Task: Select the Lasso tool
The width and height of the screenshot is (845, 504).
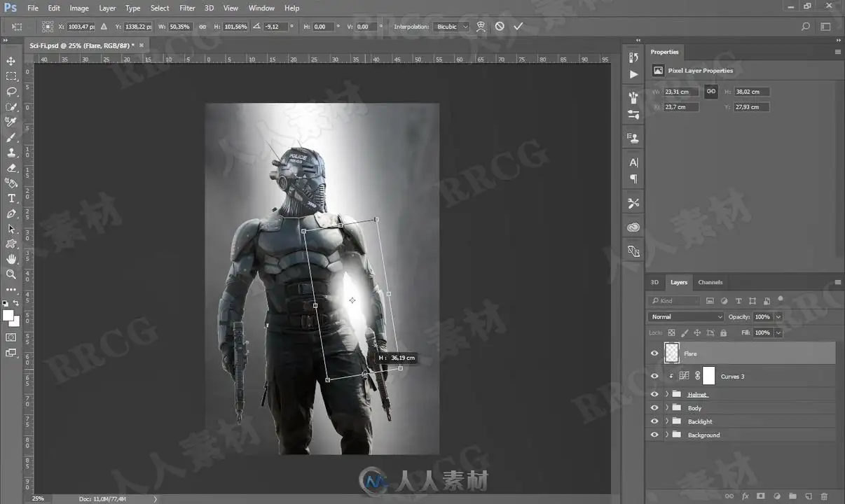Action: coord(11,92)
